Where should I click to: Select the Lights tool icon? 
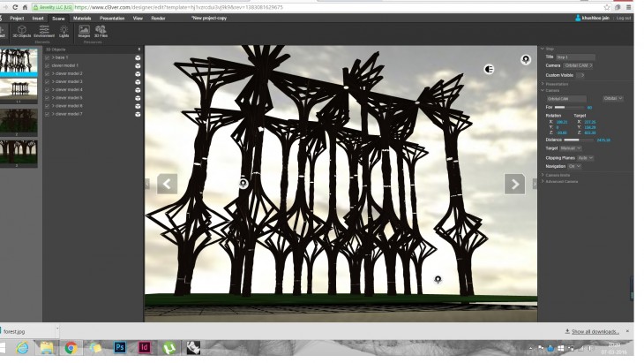coord(64,31)
